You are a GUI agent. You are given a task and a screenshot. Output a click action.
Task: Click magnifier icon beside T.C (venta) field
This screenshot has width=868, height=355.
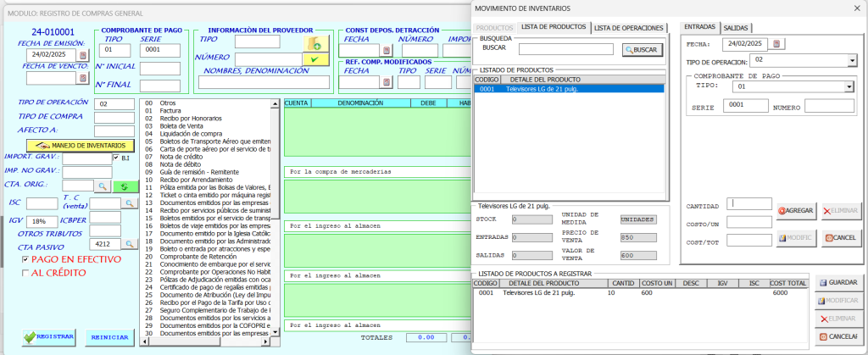click(x=129, y=203)
